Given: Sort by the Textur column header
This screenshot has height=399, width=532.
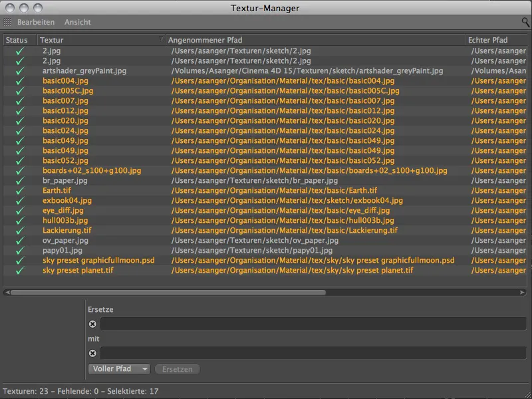Looking at the screenshot, I should click(x=101, y=40).
